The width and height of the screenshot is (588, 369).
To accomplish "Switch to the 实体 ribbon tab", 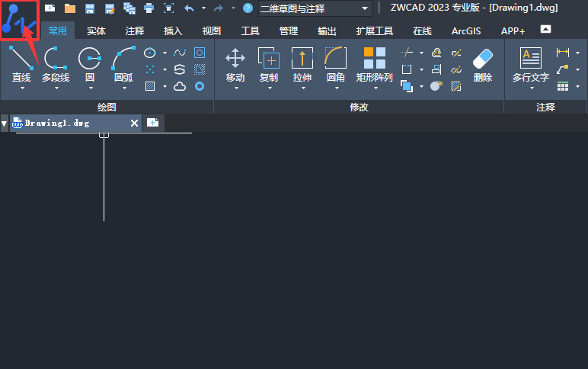I will [97, 30].
